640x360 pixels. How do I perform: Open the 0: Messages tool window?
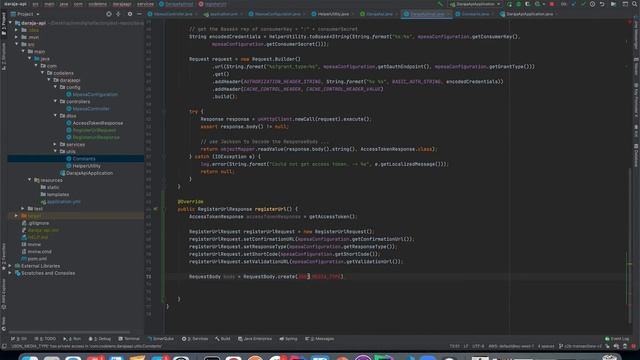click(320, 339)
